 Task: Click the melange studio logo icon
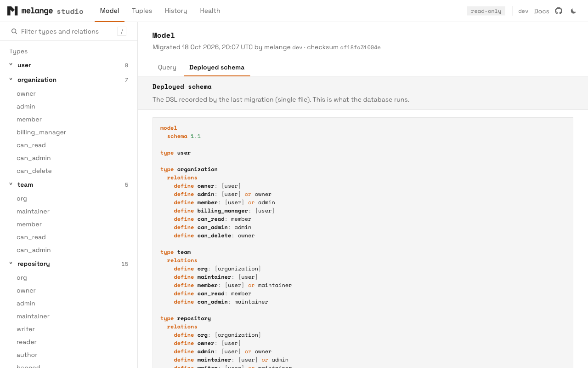[12, 11]
